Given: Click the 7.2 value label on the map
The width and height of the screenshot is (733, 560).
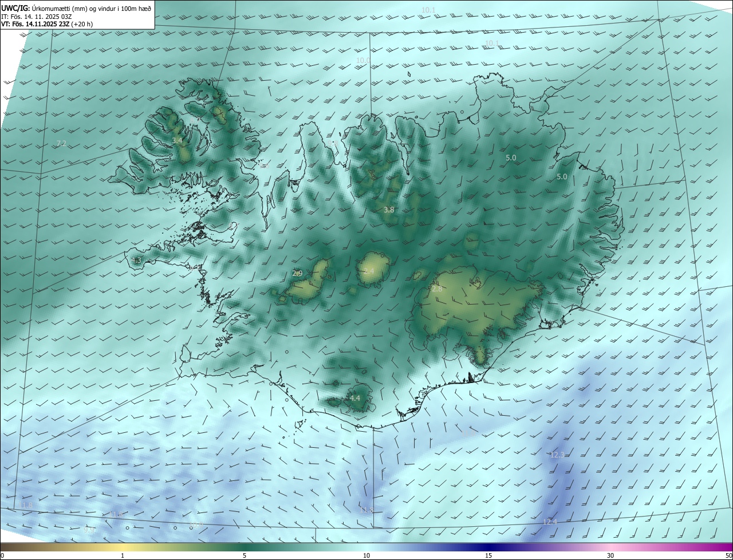Looking at the screenshot, I should [62, 143].
